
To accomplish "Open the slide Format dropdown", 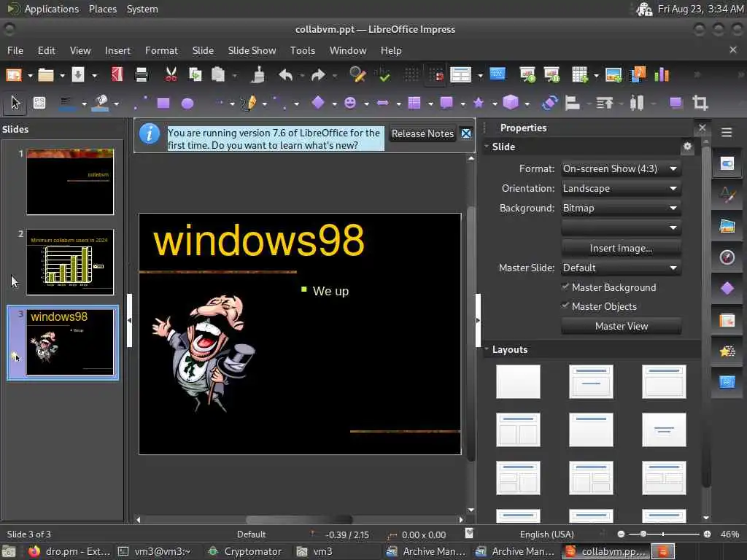I will 621,168.
